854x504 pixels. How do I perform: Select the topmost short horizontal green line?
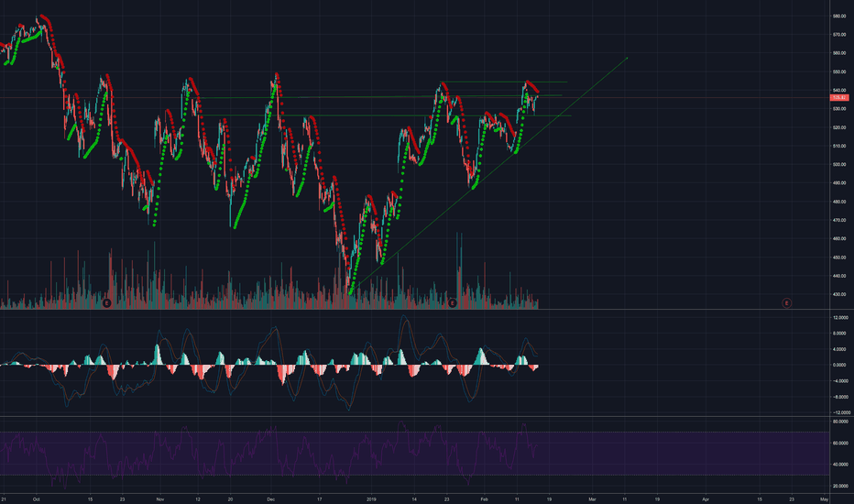(504, 82)
